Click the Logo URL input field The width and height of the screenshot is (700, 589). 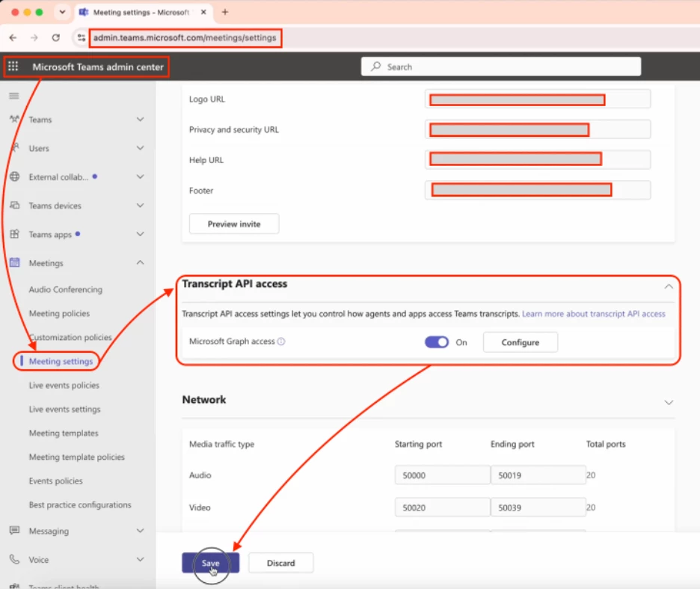pos(538,99)
